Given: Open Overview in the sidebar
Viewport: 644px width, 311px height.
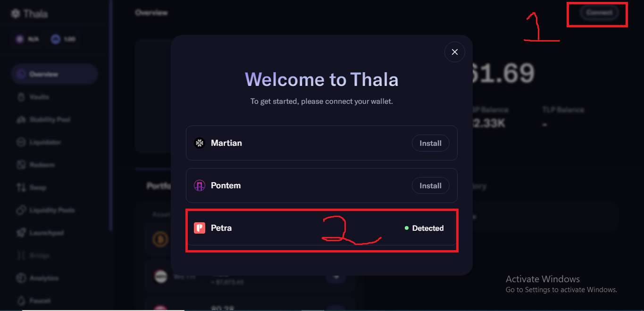Looking at the screenshot, I should click(54, 74).
